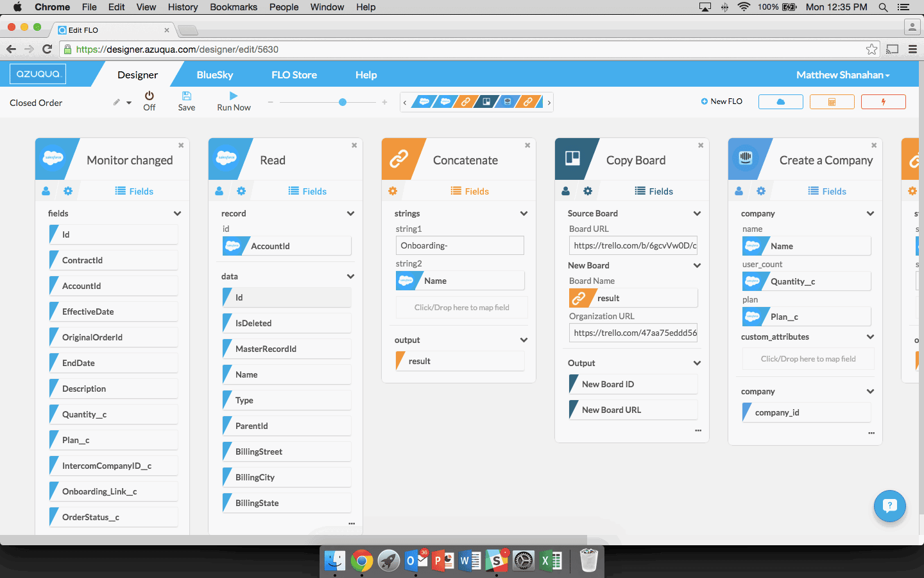Open the user icon on Copy Board card
Viewport: 924px width, 578px height.
566,191
